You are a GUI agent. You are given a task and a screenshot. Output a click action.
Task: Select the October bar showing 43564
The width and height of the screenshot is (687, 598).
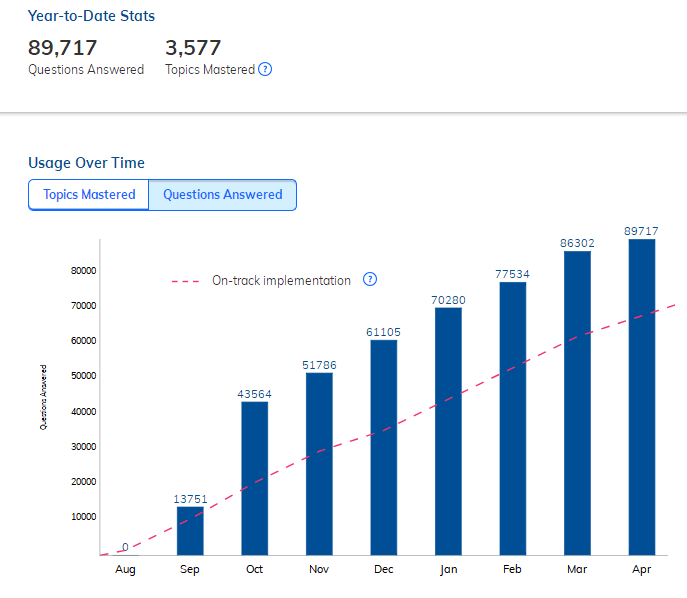254,478
